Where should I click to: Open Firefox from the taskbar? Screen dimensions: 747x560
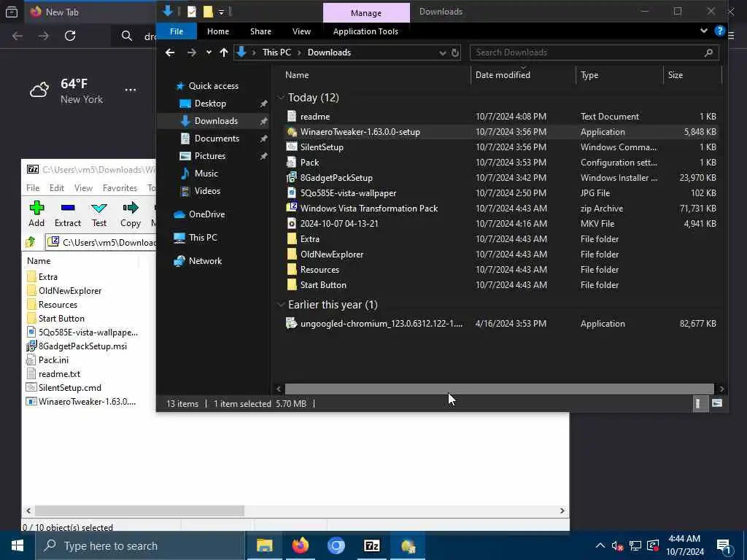pos(300,545)
